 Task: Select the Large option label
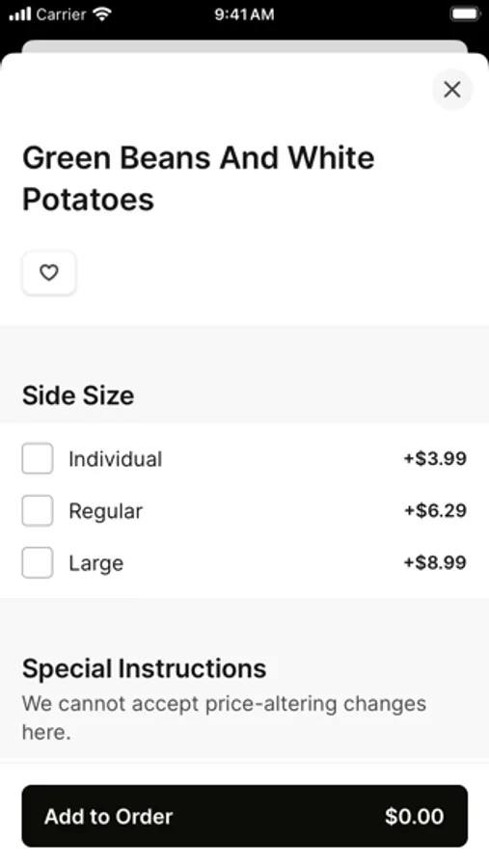point(95,563)
